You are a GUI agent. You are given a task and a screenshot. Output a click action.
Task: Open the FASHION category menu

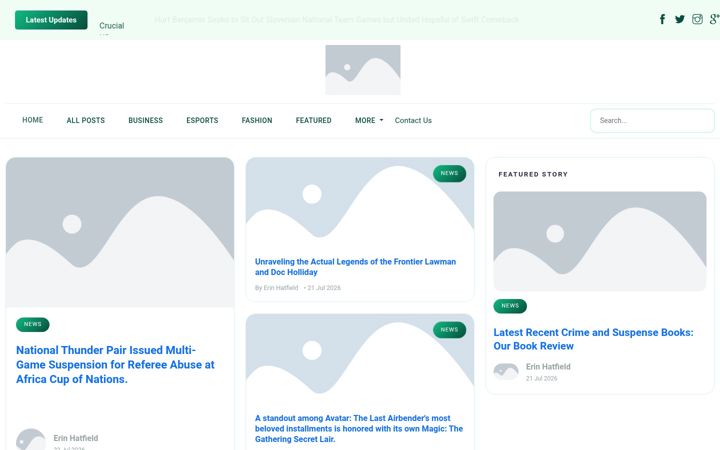(x=257, y=120)
